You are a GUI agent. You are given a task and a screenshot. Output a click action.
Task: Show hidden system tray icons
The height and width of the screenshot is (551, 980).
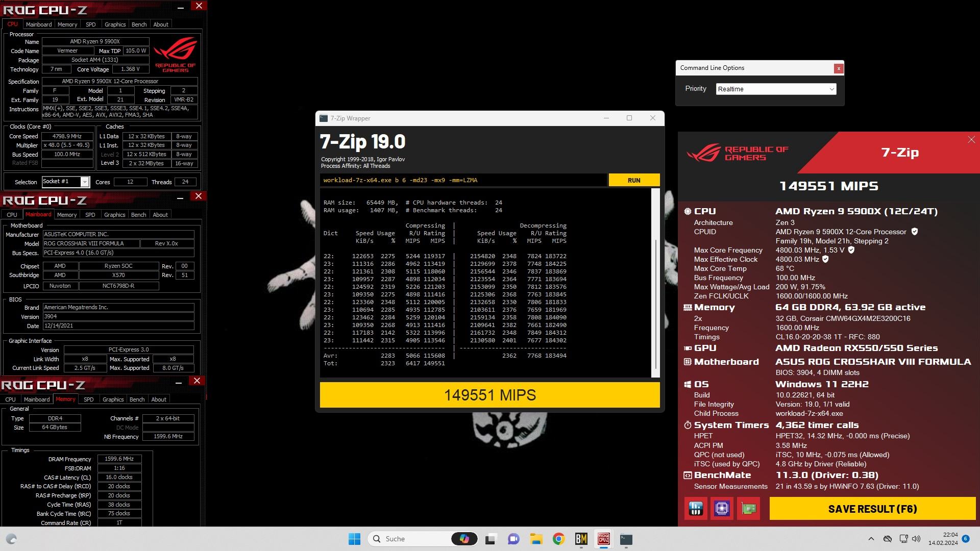pyautogui.click(x=871, y=539)
